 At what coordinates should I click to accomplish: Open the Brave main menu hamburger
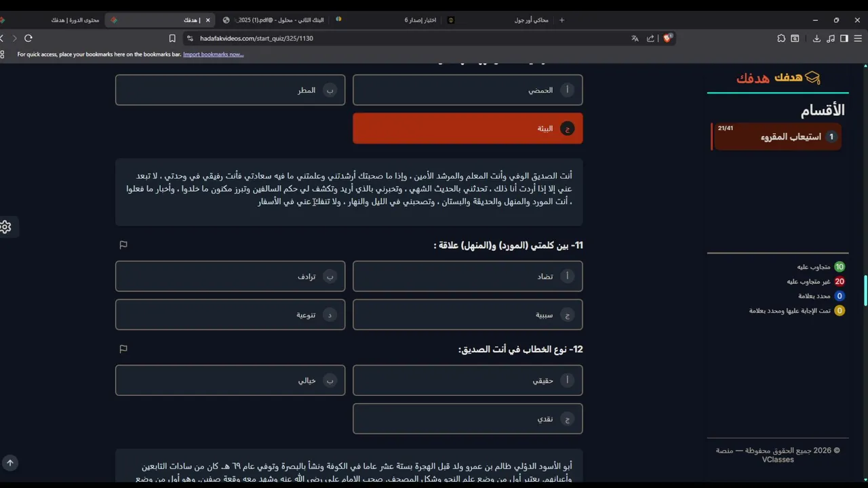tap(858, 39)
